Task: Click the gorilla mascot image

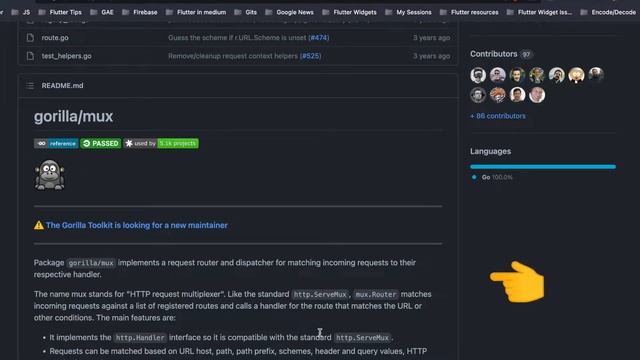Action: (49, 175)
